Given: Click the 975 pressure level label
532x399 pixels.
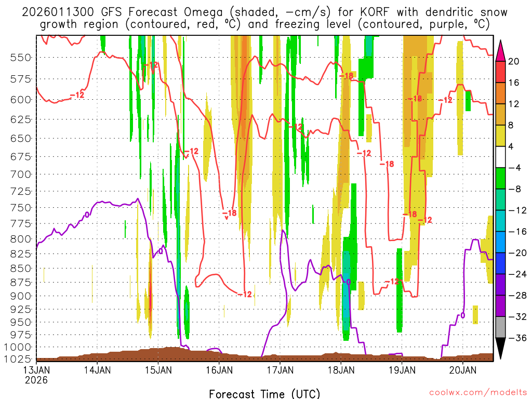Looking at the screenshot, I should [20, 335].
